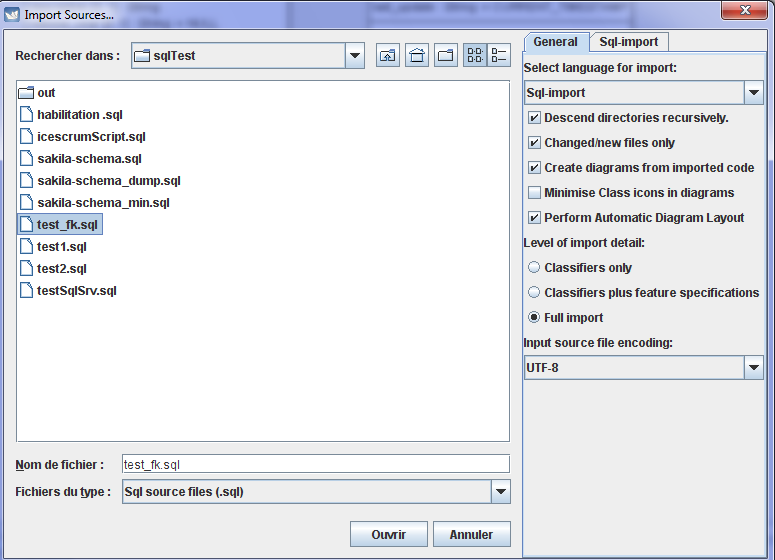Viewport: 775px width, 560px height.
Task: Select file name sakila-schema_dump.sql
Action: (109, 181)
